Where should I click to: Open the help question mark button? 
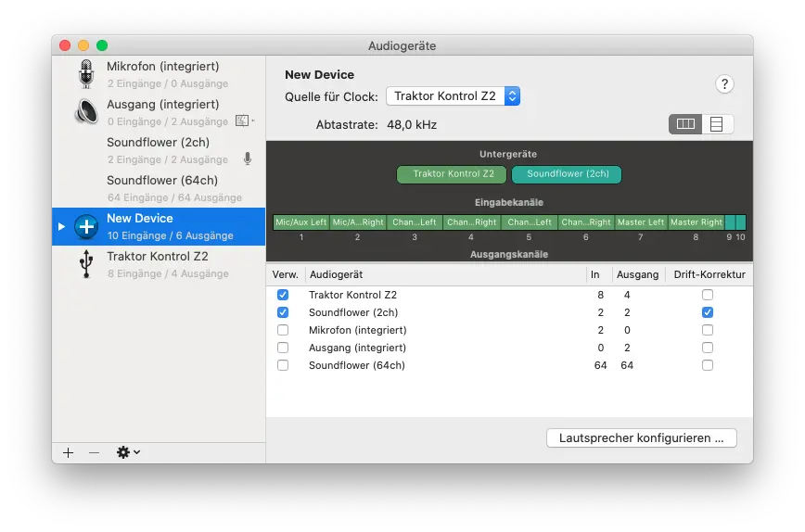coord(724,83)
